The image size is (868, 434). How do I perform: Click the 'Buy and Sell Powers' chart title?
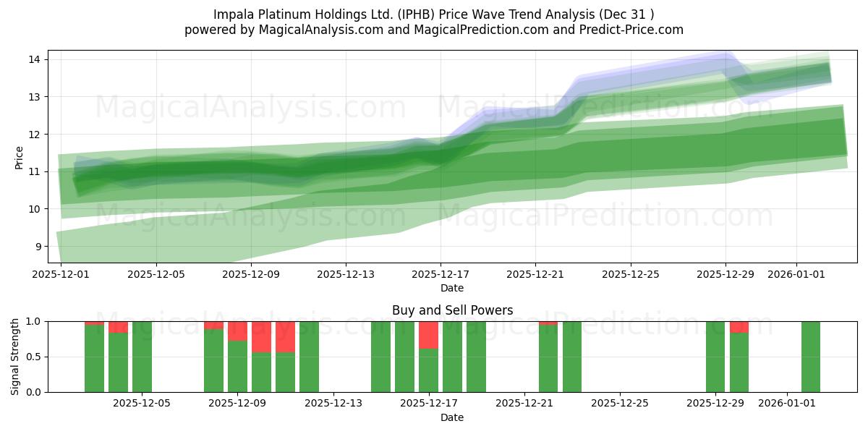(452, 310)
